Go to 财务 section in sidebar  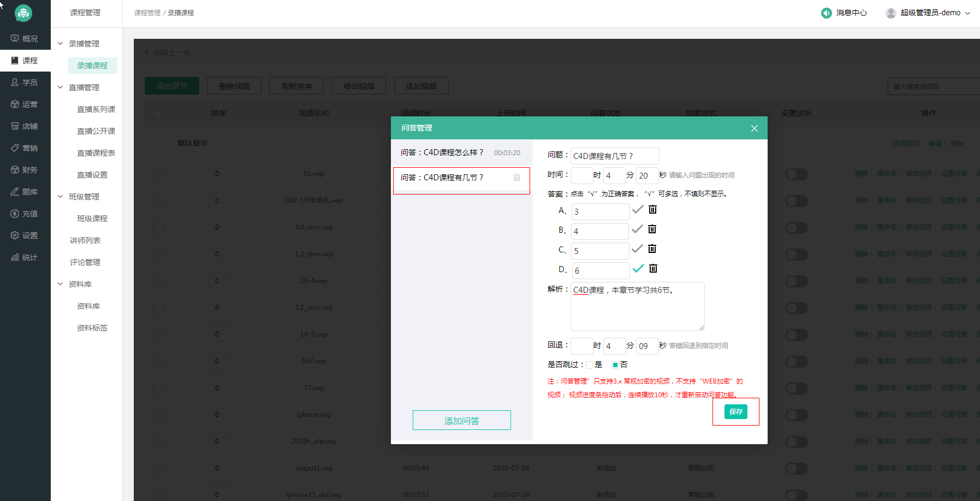pos(25,170)
